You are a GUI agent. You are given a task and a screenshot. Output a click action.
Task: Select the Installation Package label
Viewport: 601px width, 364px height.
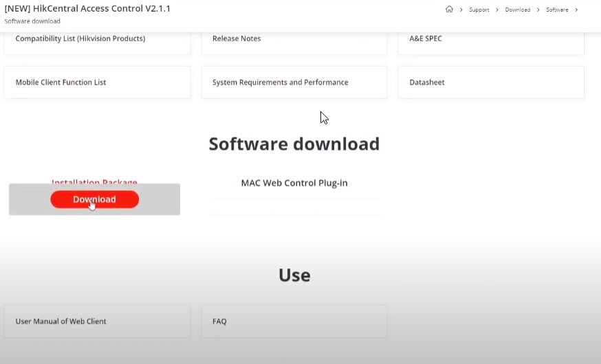[x=94, y=182]
